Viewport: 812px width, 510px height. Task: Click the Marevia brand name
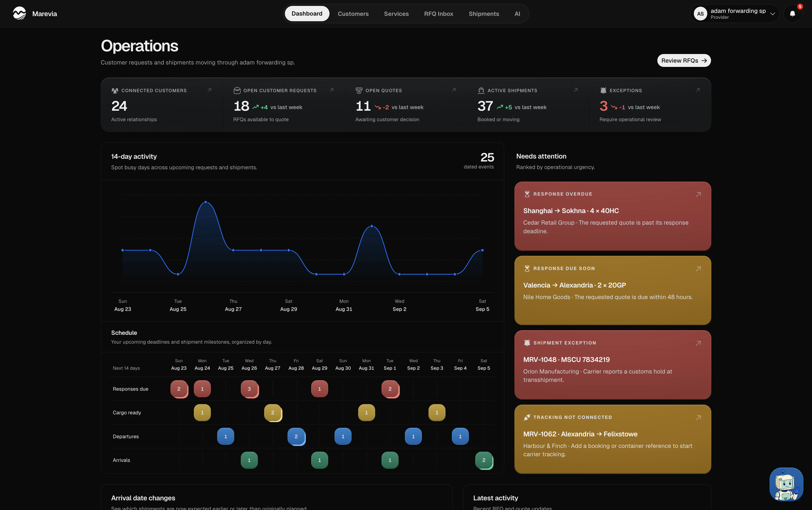tap(45, 14)
